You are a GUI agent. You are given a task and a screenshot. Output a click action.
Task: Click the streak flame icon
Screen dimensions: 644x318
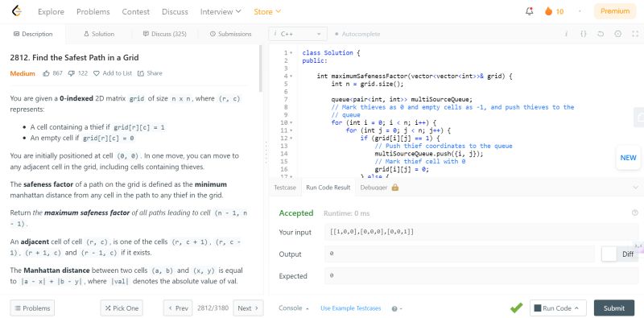click(x=548, y=11)
